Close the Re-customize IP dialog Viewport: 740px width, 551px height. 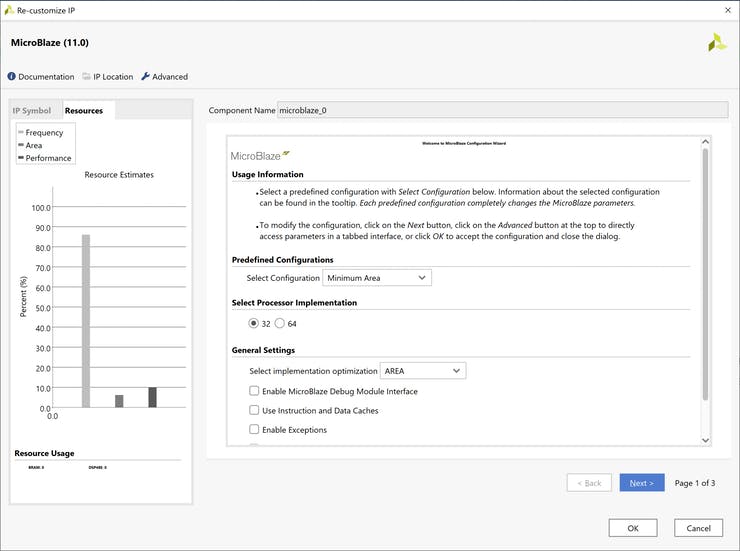point(726,9)
